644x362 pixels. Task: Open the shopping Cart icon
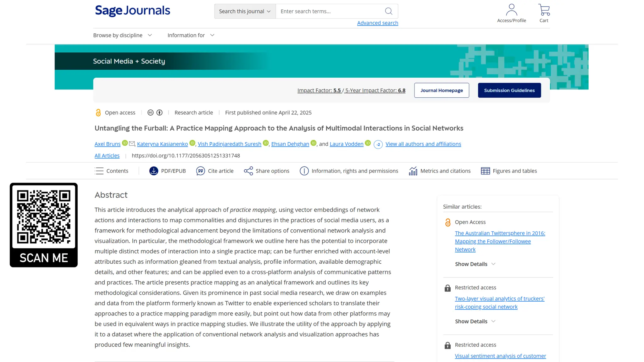[544, 10]
